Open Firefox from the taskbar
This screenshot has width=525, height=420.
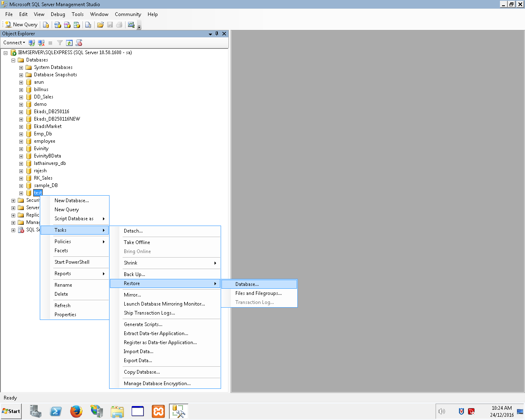76,411
